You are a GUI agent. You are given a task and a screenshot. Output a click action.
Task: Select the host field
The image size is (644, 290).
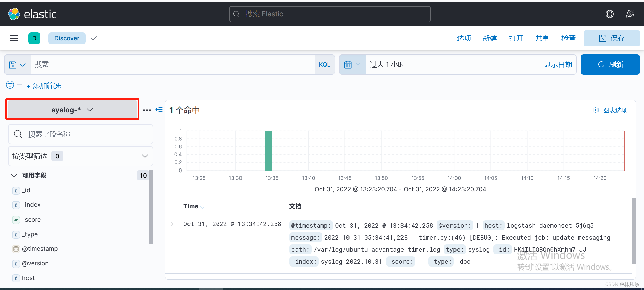(28, 278)
